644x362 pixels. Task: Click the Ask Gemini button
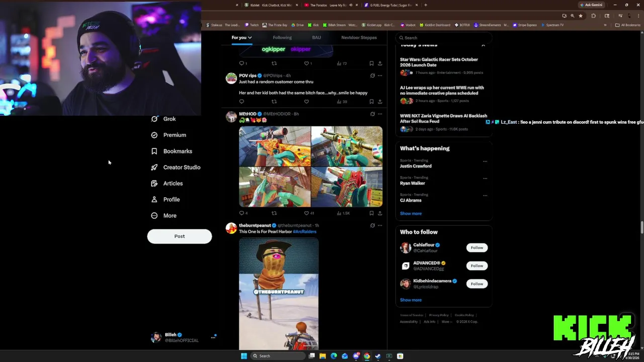tap(591, 5)
